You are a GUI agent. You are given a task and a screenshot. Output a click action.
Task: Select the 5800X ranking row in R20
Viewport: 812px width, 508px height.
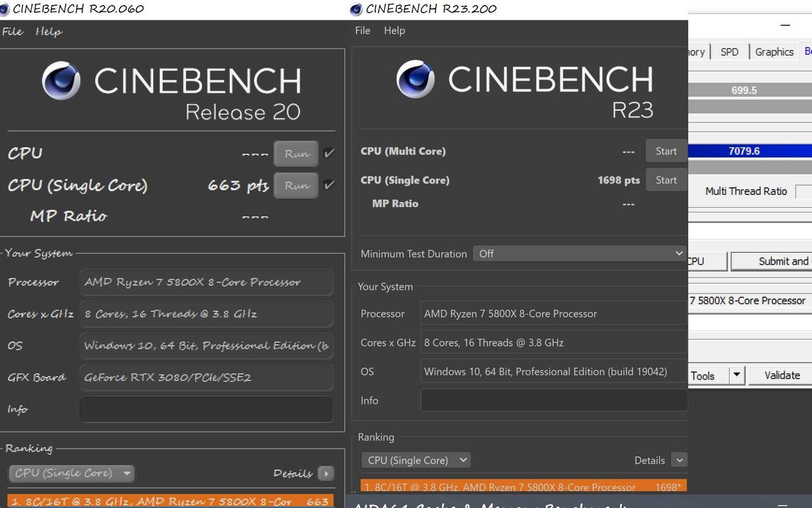coord(170,501)
